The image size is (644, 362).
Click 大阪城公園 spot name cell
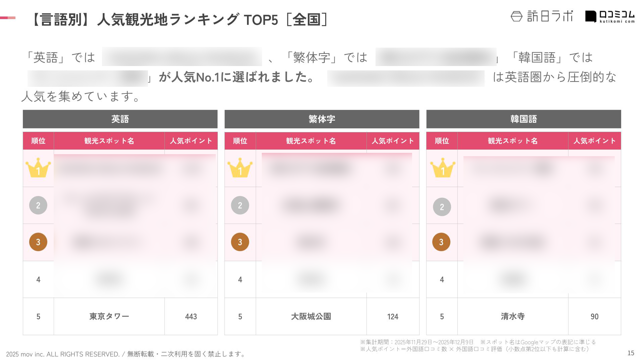click(311, 316)
